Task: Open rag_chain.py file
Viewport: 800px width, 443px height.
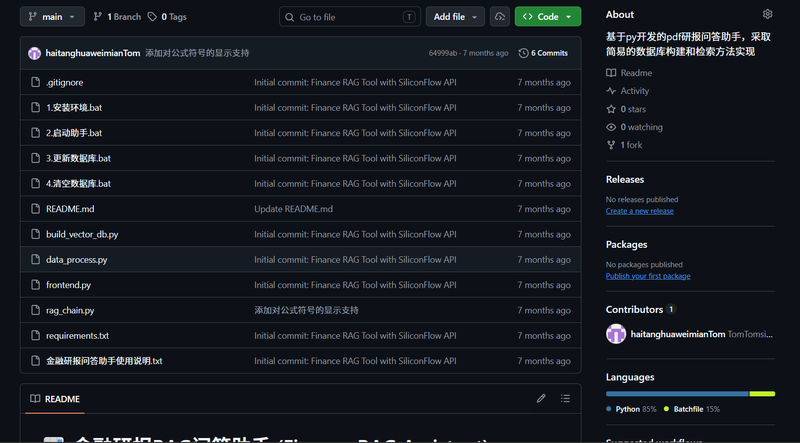Action: pos(70,310)
